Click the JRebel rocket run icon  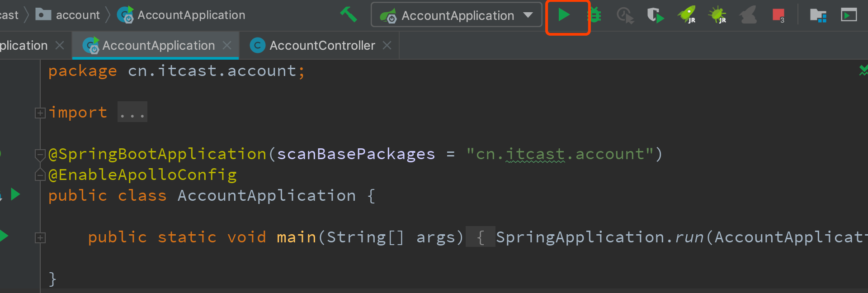click(686, 15)
